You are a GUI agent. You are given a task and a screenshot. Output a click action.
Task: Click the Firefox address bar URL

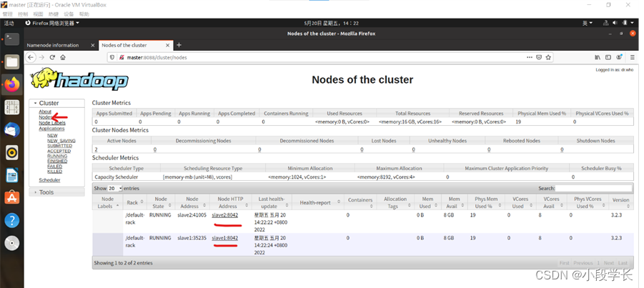click(157, 57)
